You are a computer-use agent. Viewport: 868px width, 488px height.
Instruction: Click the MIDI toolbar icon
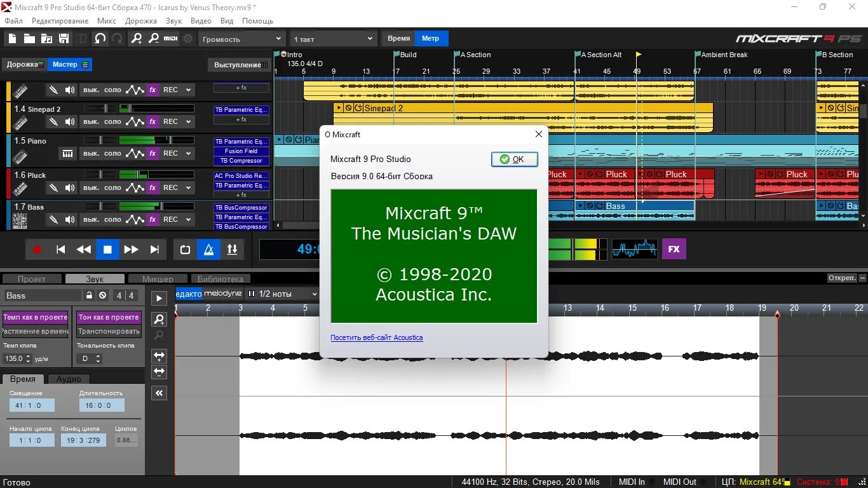tap(170, 39)
